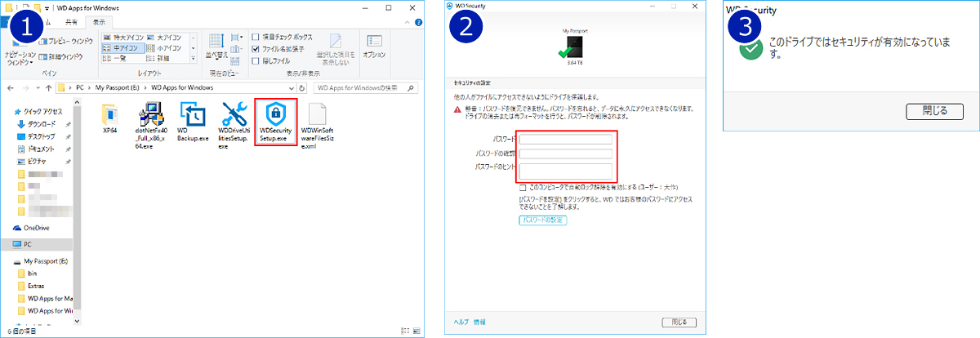Screen dimensions: 980x338
Task: Click the Explorer help question mark icon
Action: (419, 22)
